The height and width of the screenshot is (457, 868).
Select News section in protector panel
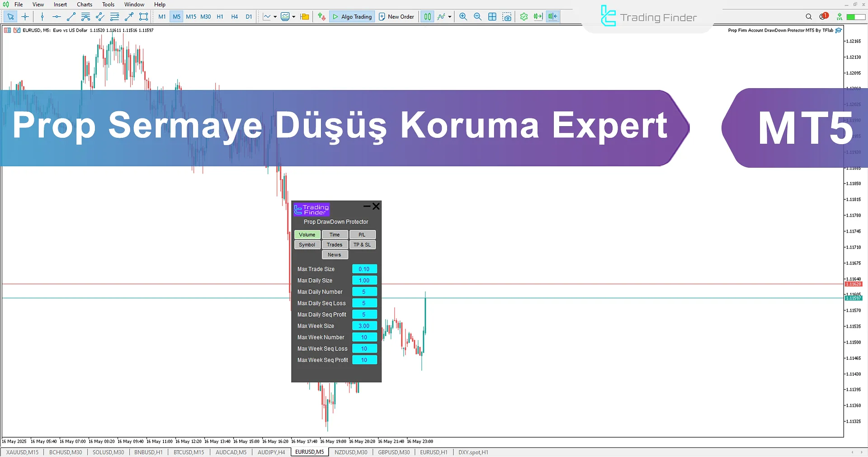point(335,254)
